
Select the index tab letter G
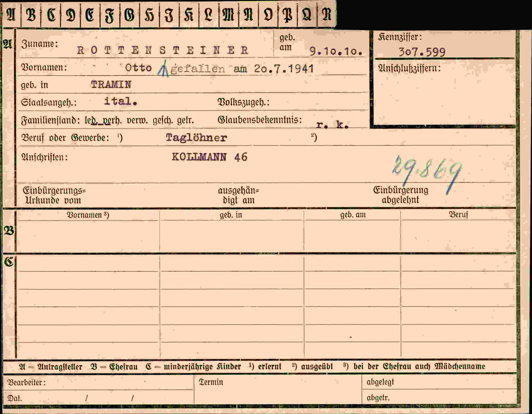pos(129,15)
